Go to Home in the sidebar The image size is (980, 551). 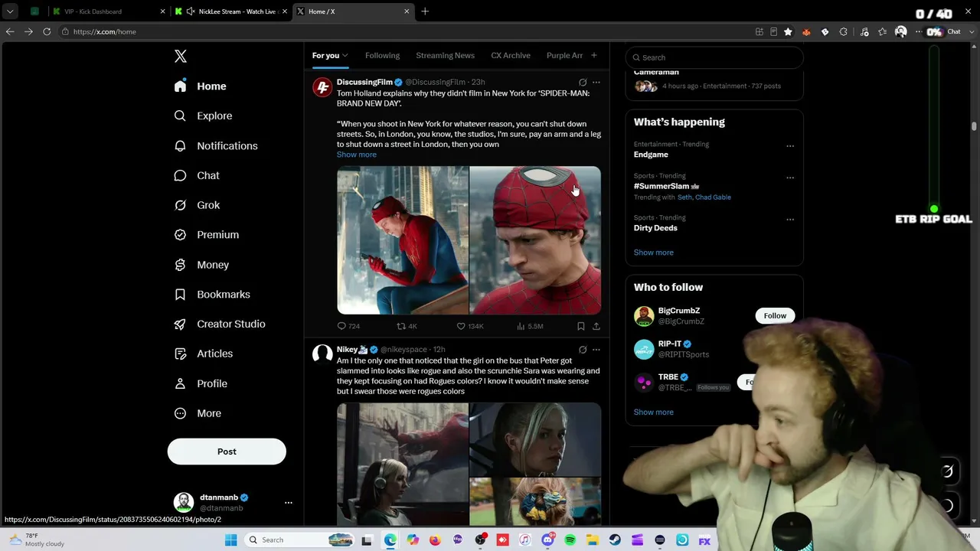200,86
